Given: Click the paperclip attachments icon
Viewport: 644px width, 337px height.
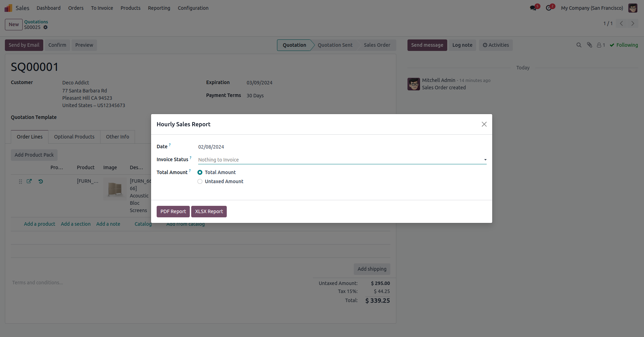Looking at the screenshot, I should click(x=590, y=45).
